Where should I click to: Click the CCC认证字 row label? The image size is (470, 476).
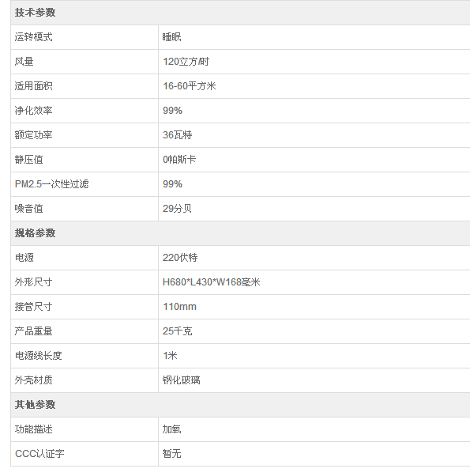coord(39,454)
